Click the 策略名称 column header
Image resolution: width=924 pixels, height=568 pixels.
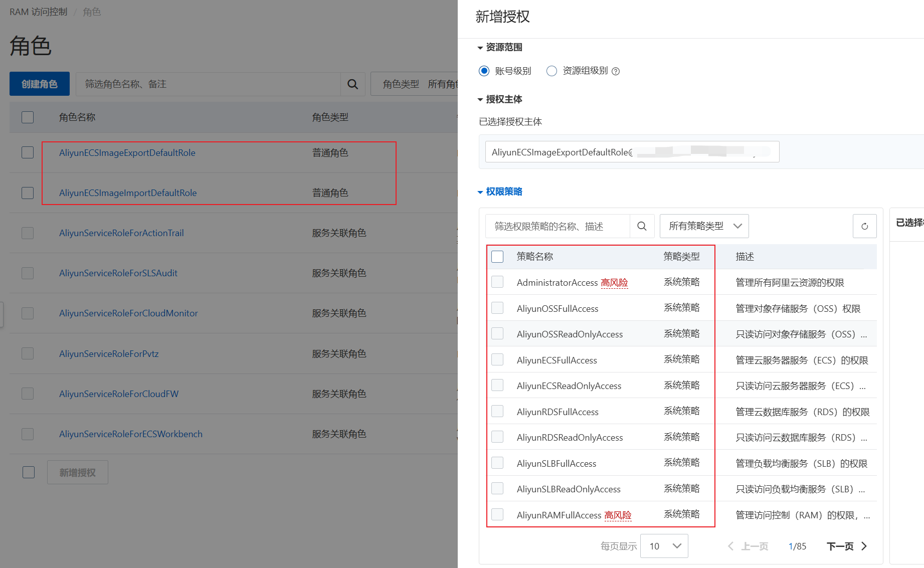point(535,257)
